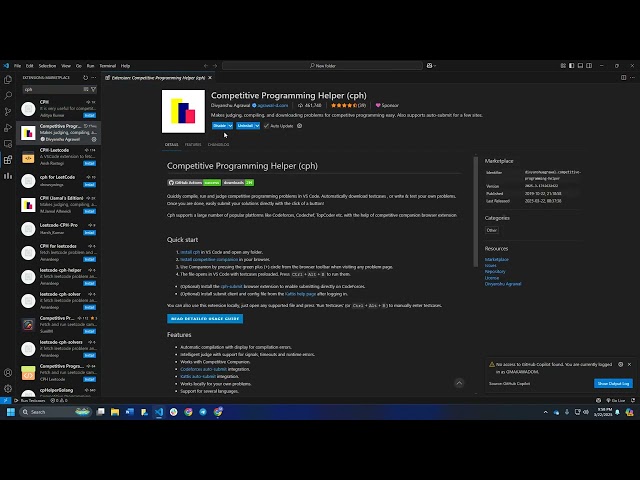
Task: Open the Issues resource link
Action: click(x=490, y=265)
